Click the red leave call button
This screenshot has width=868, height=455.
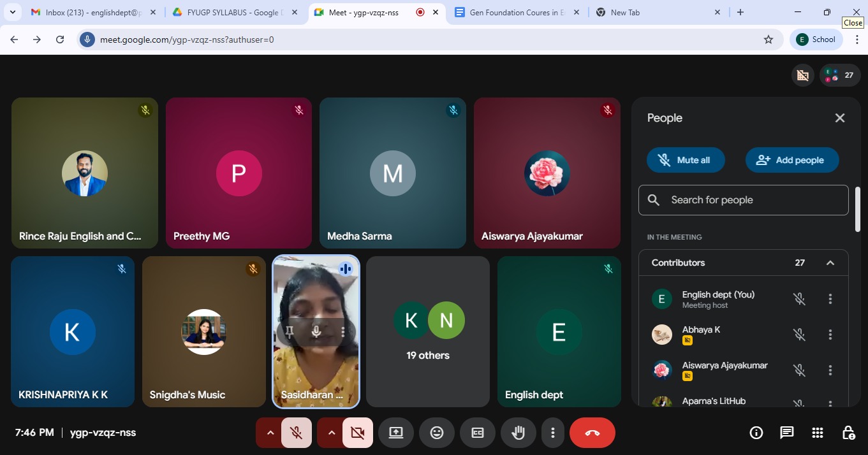[592, 433]
